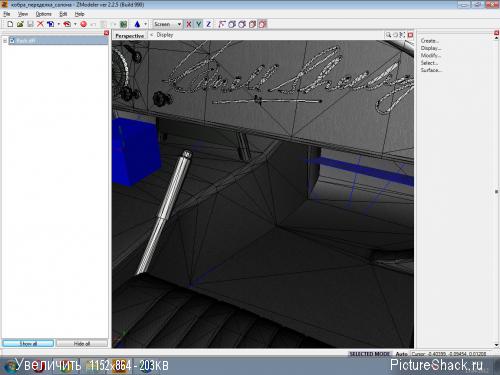Select faces level icon
The image size is (500, 375).
(x=242, y=24)
